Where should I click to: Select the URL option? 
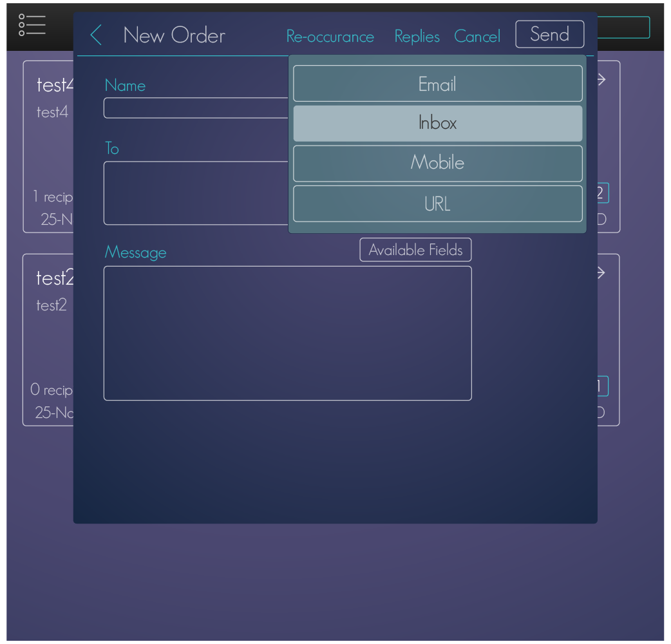[437, 204]
